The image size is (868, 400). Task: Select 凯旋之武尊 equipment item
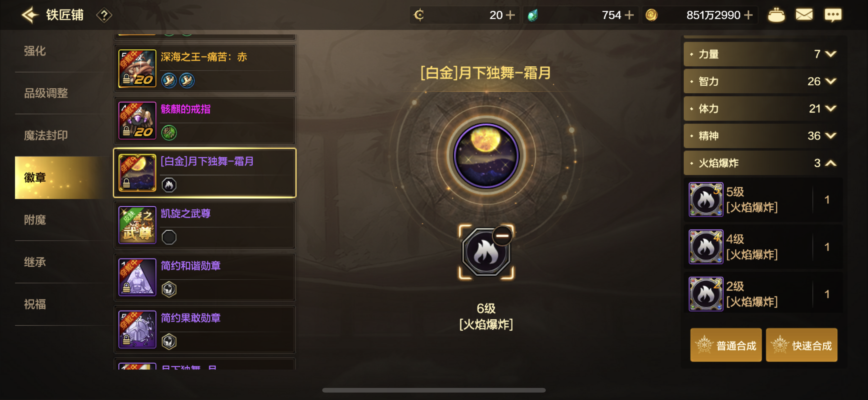click(205, 225)
